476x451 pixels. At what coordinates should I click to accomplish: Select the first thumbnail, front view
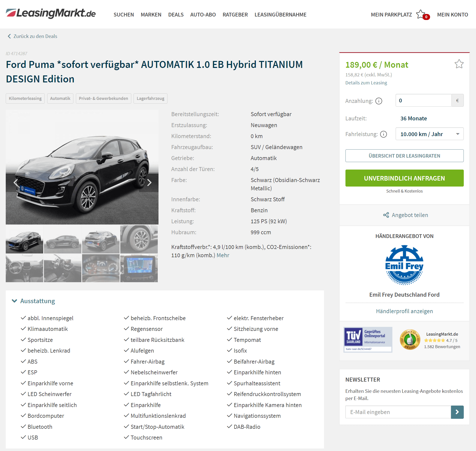pyautogui.click(x=24, y=239)
